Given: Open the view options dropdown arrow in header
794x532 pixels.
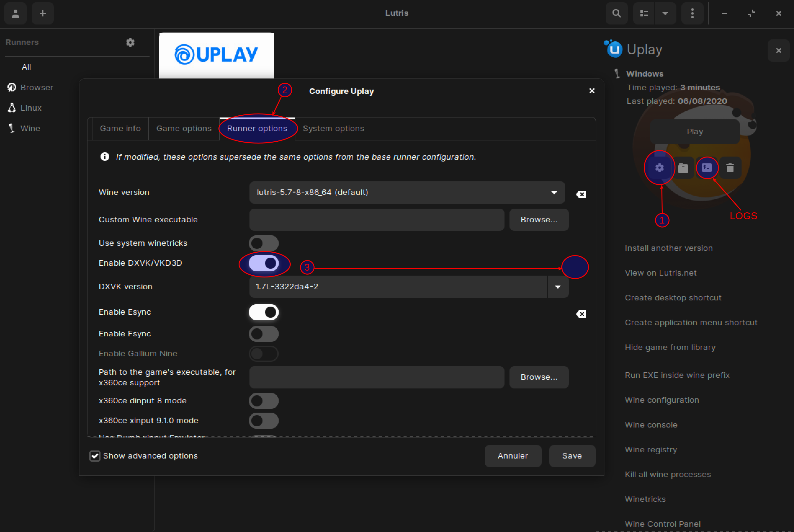Looking at the screenshot, I should [x=665, y=13].
